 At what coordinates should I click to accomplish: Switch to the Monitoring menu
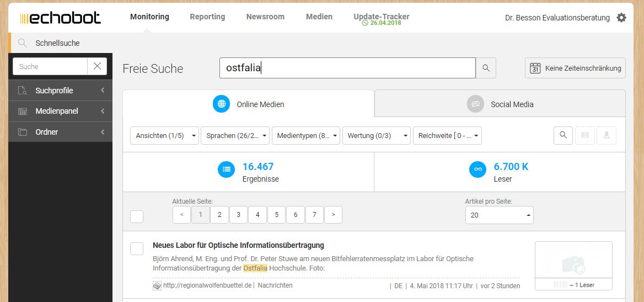149,17
